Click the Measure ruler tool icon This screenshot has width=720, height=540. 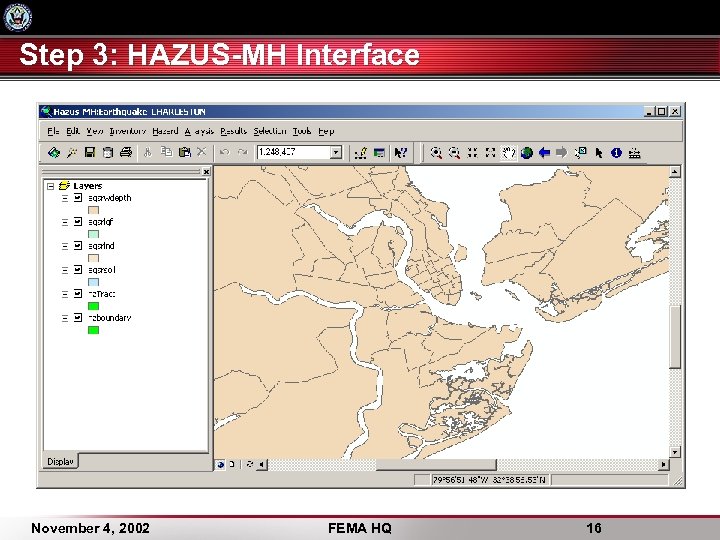(635, 153)
